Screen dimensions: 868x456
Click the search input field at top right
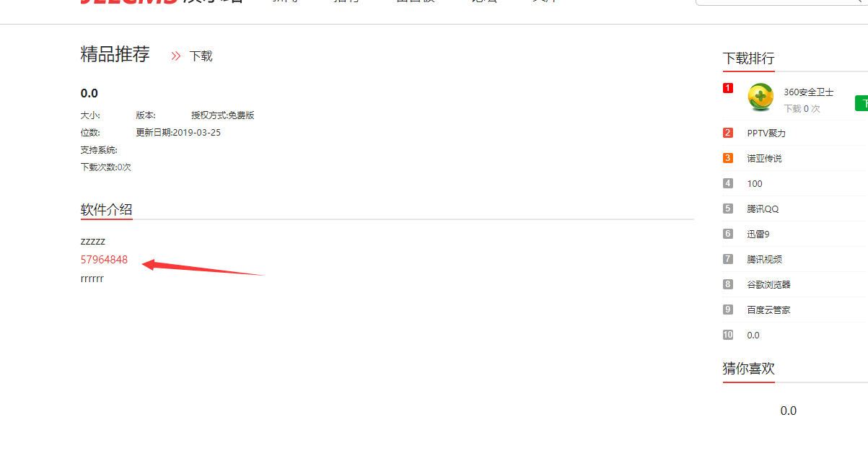pos(781,3)
